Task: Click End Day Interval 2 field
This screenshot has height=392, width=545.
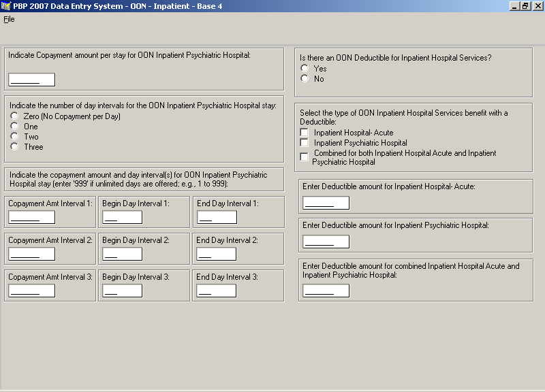Action: click(x=216, y=254)
